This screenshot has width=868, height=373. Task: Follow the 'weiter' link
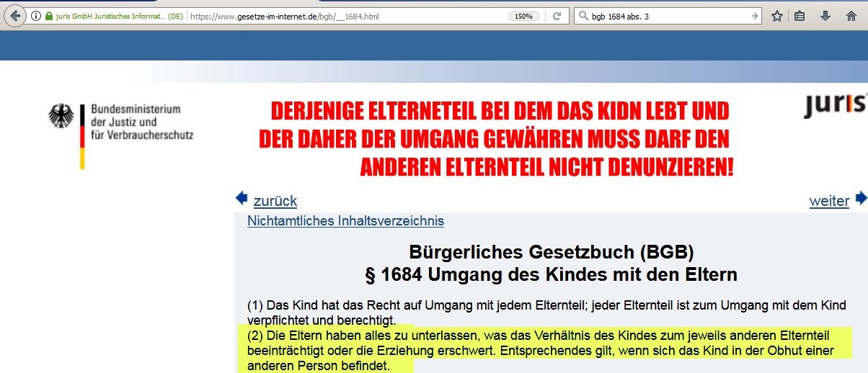[829, 201]
